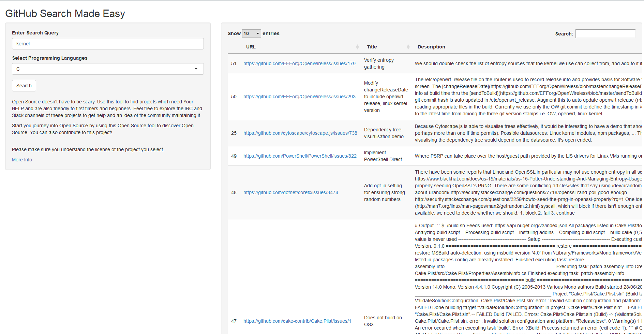Open the cytoscape.js issues/738 link
This screenshot has width=644, height=334.
tap(300, 133)
